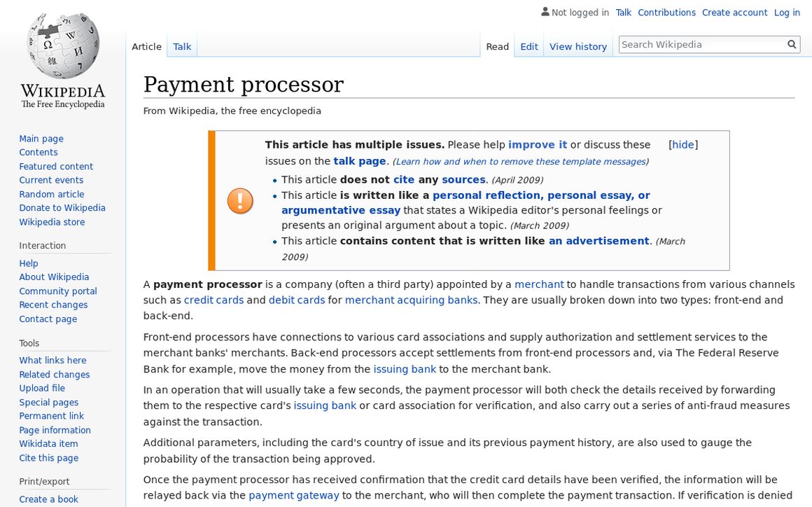Click the Permanent link tool
Viewport: 812px width, 507px height.
point(51,416)
